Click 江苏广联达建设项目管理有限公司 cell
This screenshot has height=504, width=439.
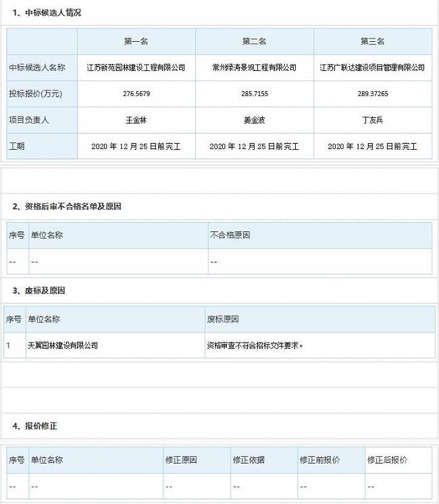pos(372,67)
